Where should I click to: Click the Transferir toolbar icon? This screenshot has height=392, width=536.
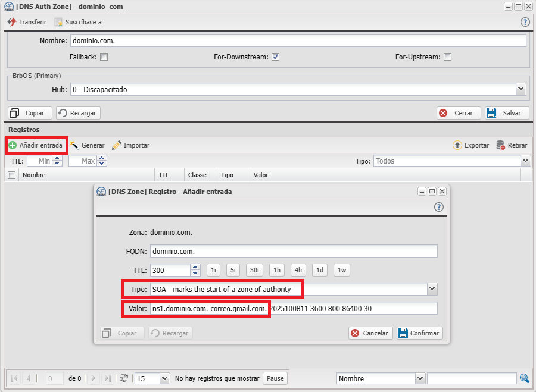(12, 22)
